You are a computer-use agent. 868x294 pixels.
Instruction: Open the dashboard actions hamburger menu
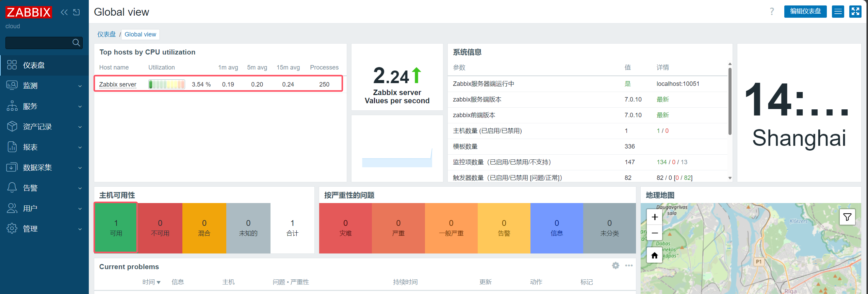(x=838, y=12)
